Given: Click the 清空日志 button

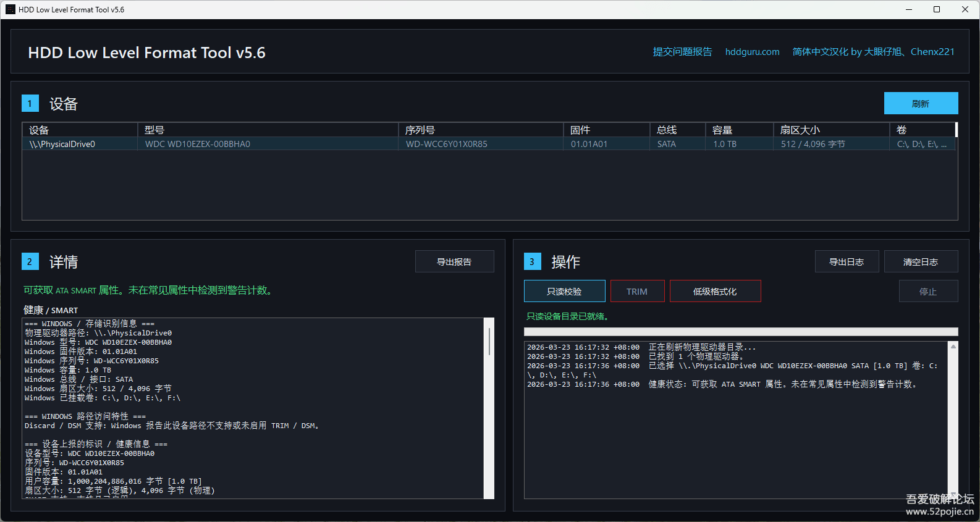Looking at the screenshot, I should (x=921, y=261).
